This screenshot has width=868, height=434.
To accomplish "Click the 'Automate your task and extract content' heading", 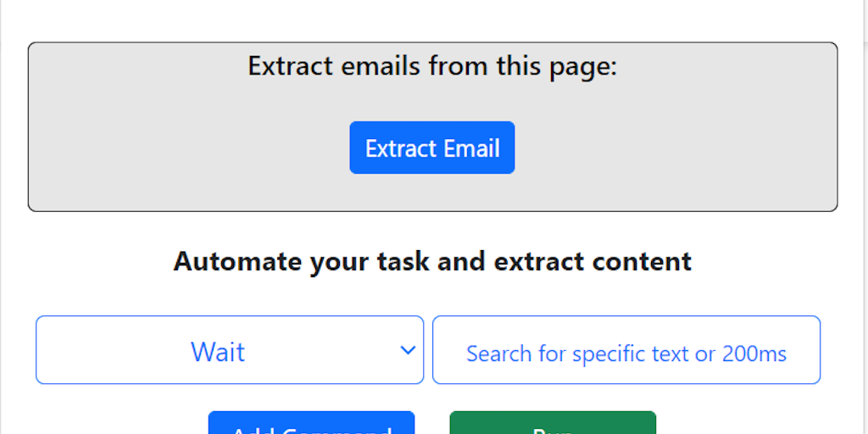I will pyautogui.click(x=432, y=261).
